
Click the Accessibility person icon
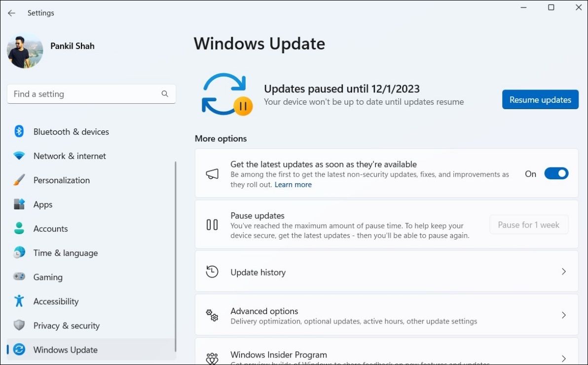click(x=19, y=301)
